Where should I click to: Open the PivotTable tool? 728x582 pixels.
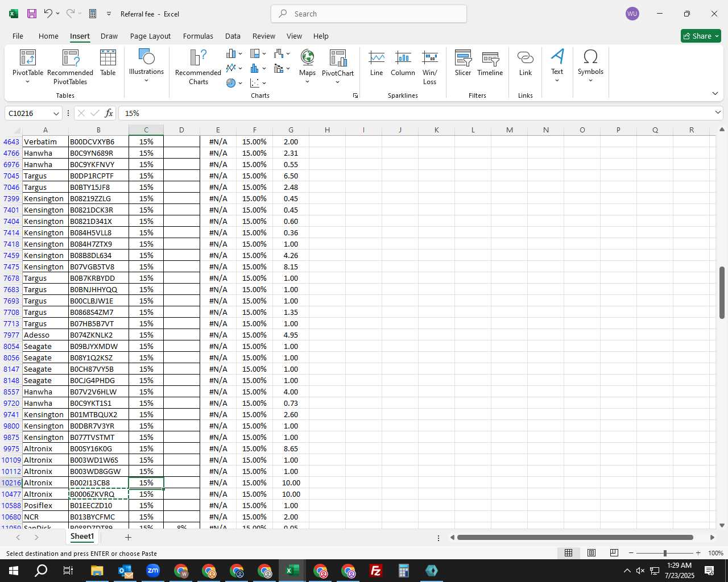(x=28, y=67)
